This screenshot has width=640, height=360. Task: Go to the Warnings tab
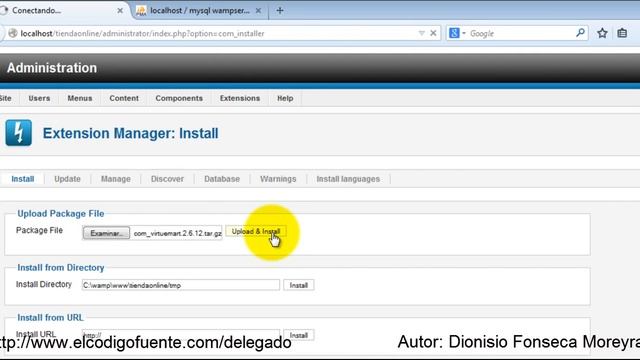tap(278, 179)
